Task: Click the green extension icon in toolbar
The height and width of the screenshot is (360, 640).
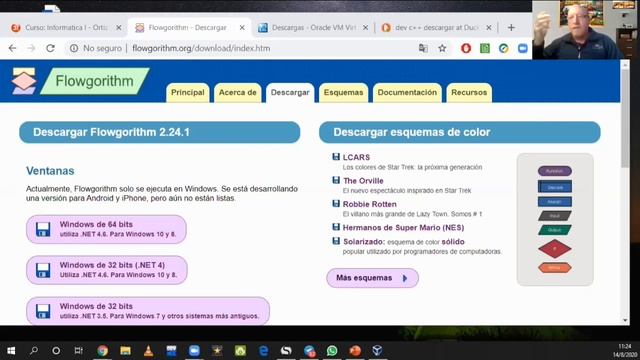Action: point(484,48)
